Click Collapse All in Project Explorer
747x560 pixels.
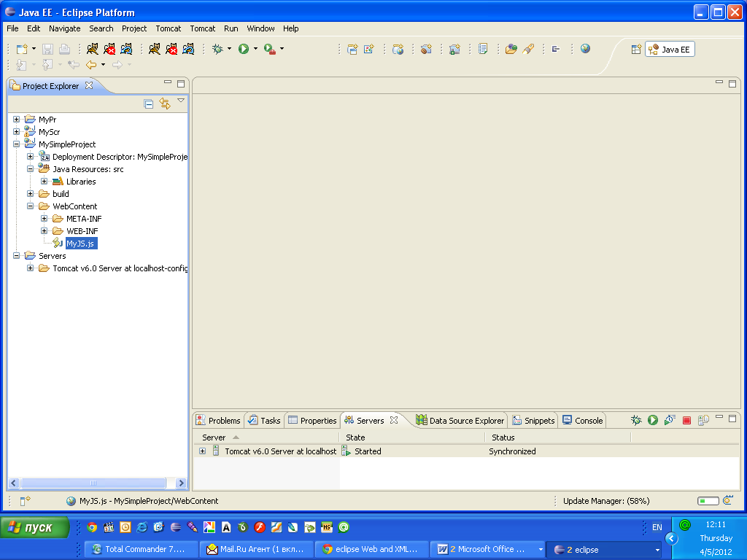tap(149, 104)
